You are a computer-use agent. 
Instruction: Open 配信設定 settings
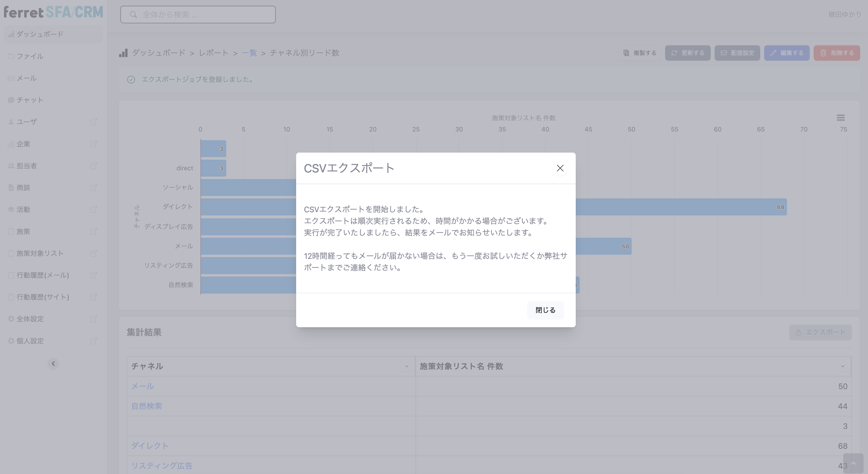[737, 53]
